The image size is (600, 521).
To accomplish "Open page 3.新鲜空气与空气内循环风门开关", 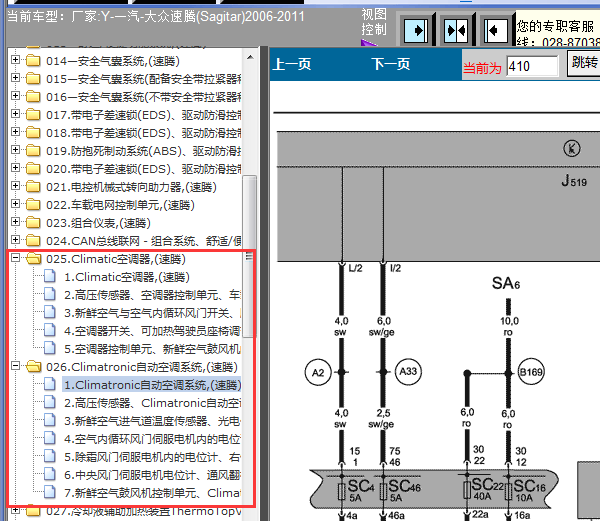I will 152,313.
